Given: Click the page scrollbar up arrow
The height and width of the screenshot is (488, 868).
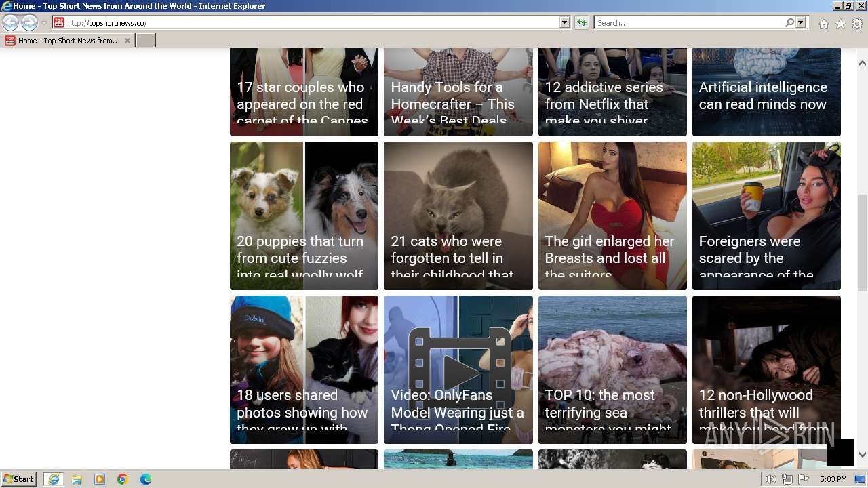Looking at the screenshot, I should (863, 63).
